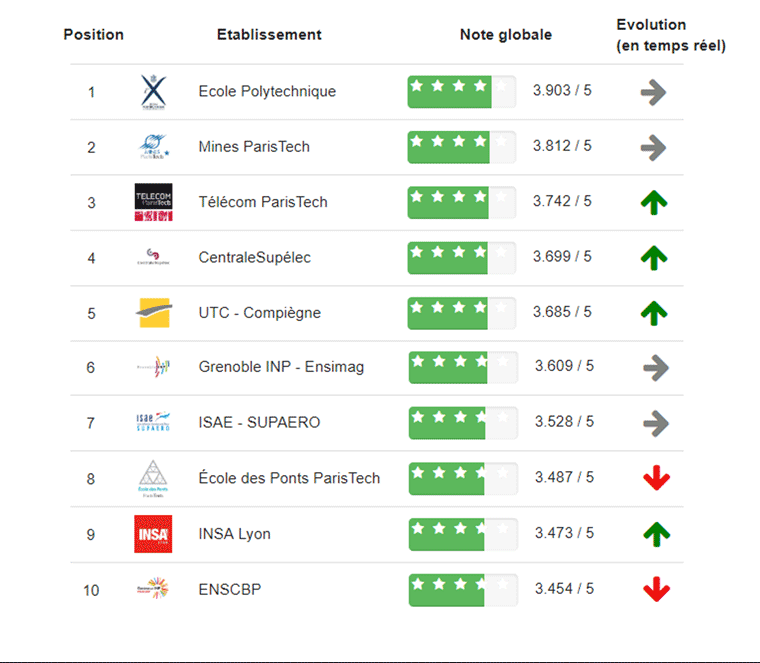Open the Mines ParisTech logo

[154, 147]
